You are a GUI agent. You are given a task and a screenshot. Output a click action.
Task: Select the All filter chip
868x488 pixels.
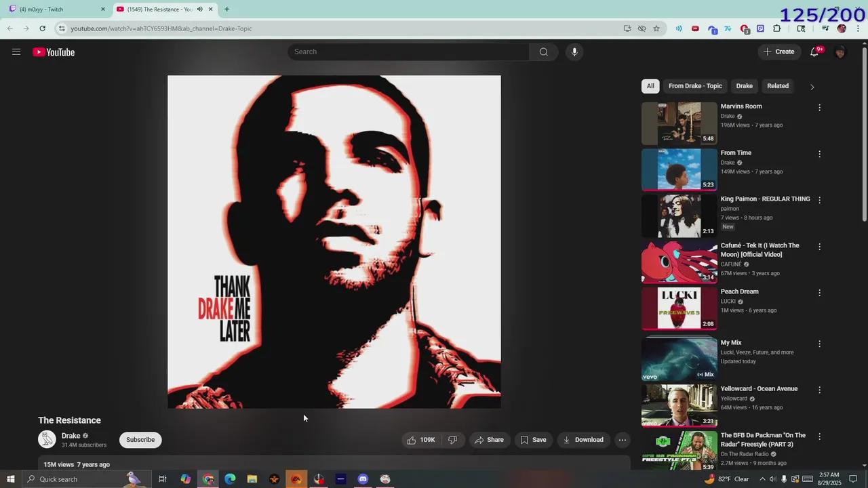(650, 86)
